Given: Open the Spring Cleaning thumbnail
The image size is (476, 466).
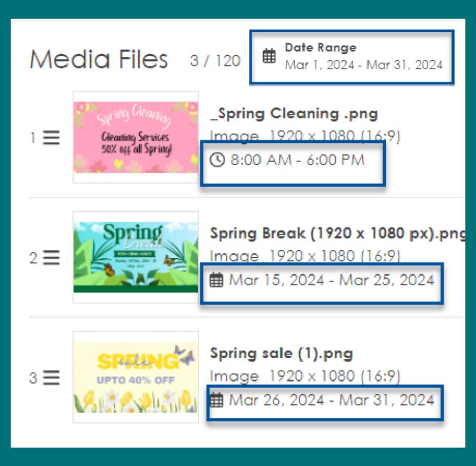Looking at the screenshot, I should tap(136, 137).
